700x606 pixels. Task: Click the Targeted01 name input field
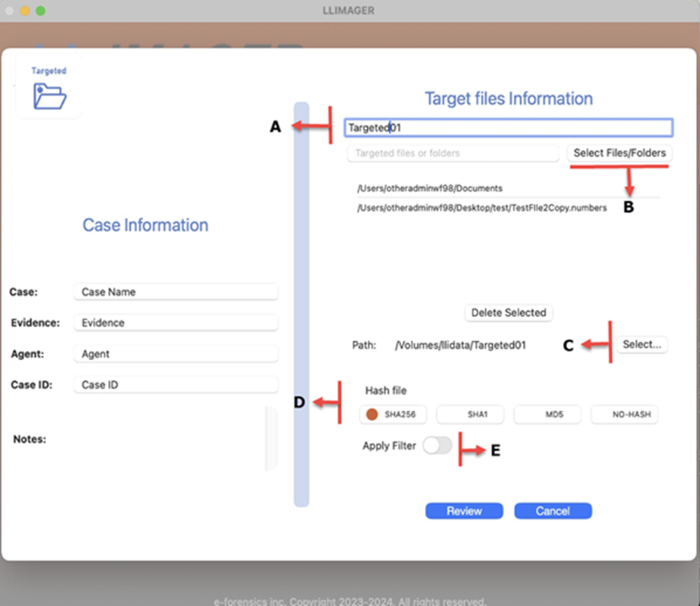pyautogui.click(x=508, y=128)
